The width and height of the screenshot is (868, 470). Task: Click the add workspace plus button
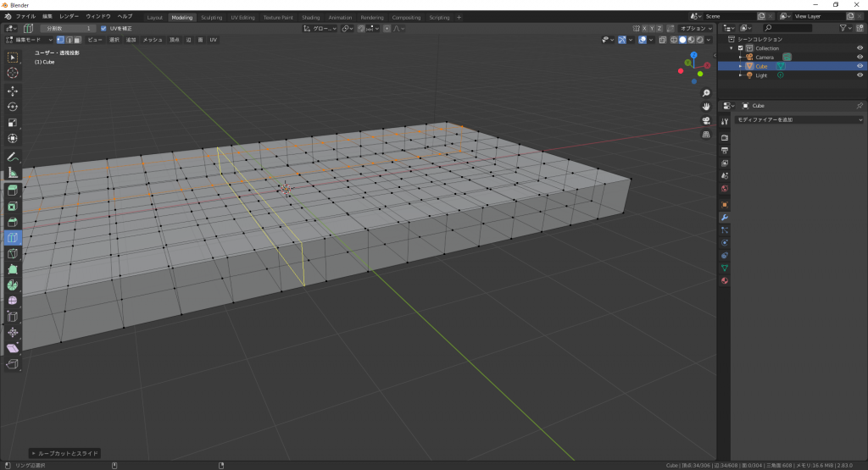coord(459,17)
